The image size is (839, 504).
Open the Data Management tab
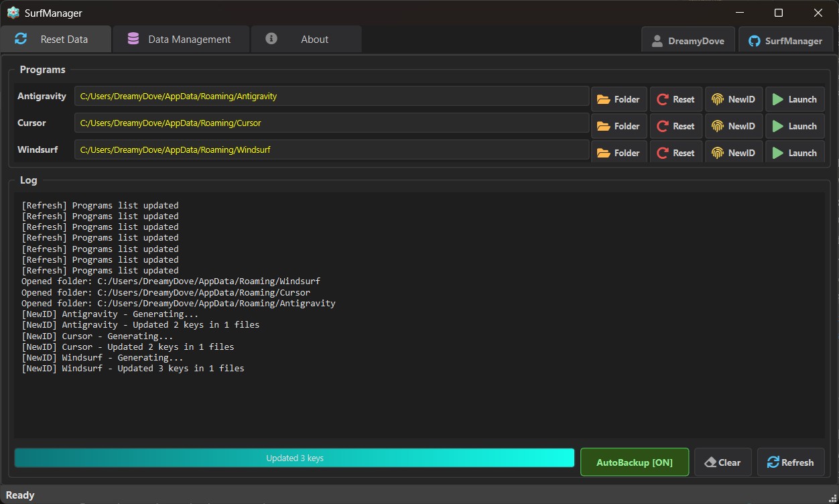(181, 39)
